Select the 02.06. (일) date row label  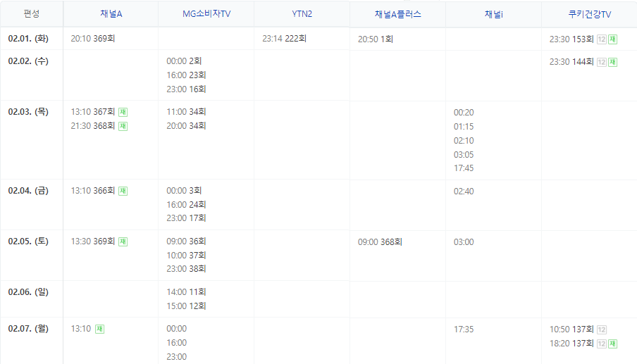pyautogui.click(x=28, y=292)
